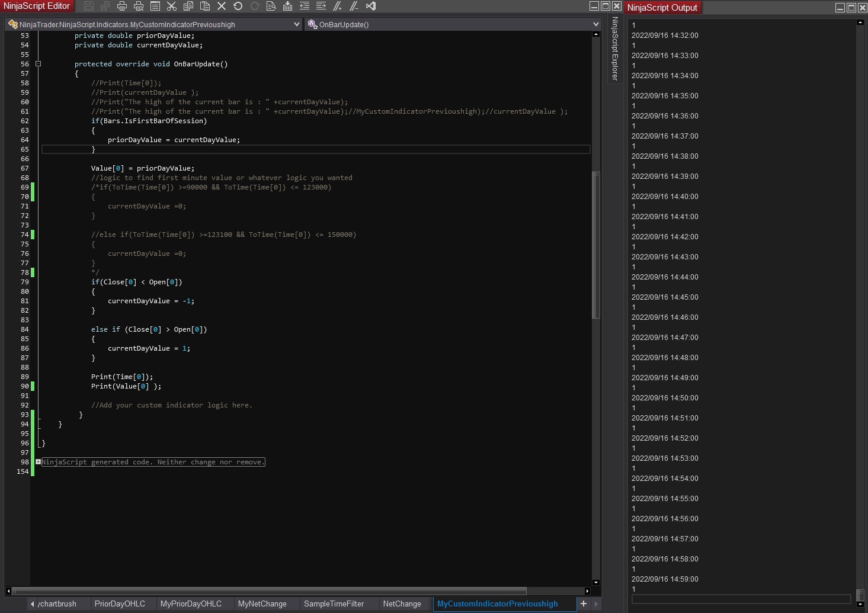The width and height of the screenshot is (868, 613).
Task: Click the editor horizontal scrollbar thumb
Action: [269, 591]
